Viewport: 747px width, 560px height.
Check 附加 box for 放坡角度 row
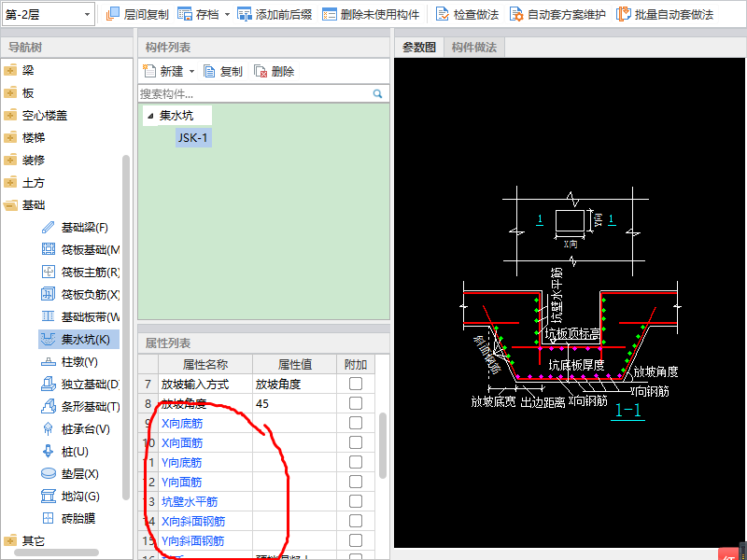tap(356, 403)
